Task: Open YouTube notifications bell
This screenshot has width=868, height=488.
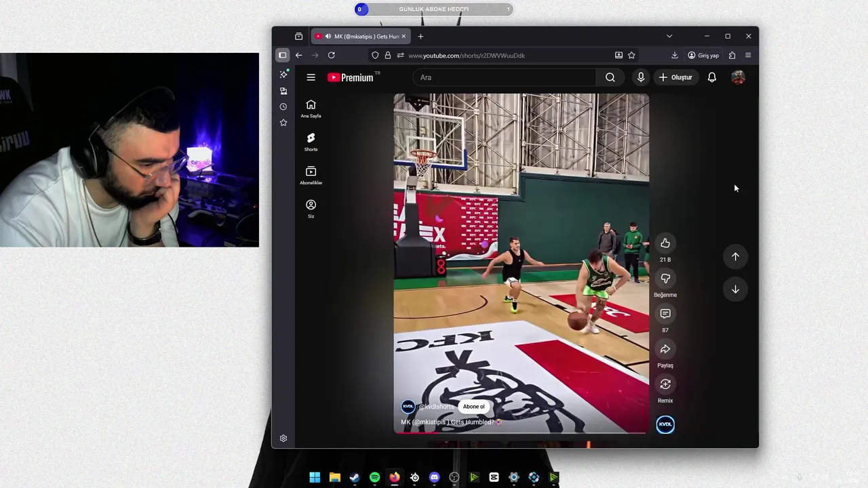Action: coord(712,77)
